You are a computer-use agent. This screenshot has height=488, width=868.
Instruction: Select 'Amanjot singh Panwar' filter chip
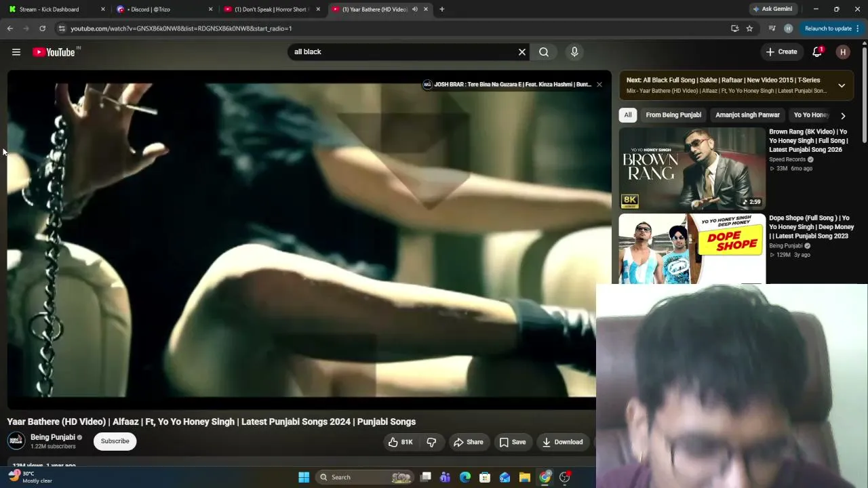[x=747, y=115]
